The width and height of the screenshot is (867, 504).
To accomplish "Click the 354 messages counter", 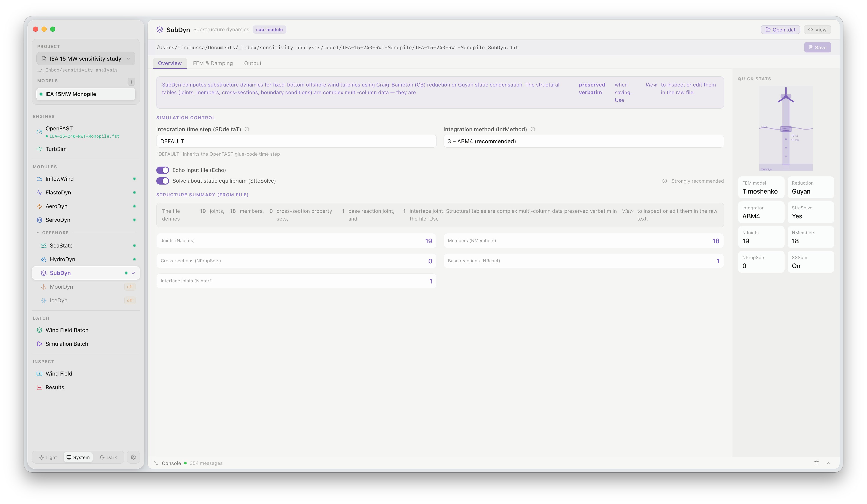I will click(x=206, y=463).
